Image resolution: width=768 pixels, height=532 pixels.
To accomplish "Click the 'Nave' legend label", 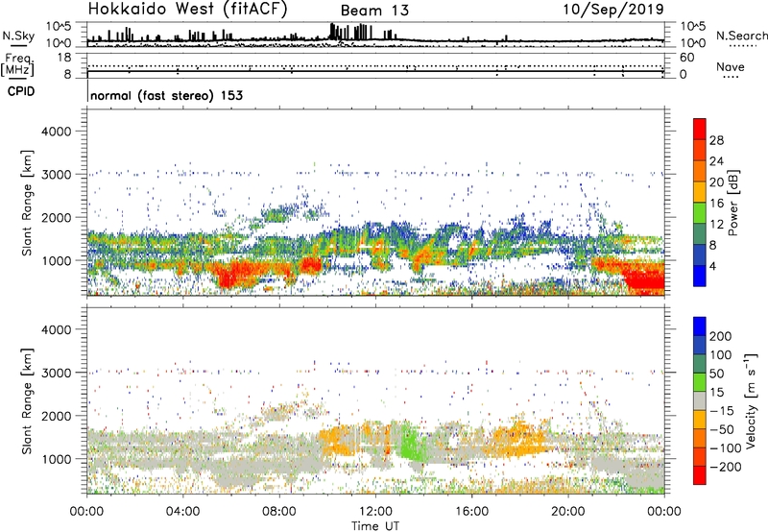I will click(x=731, y=66).
